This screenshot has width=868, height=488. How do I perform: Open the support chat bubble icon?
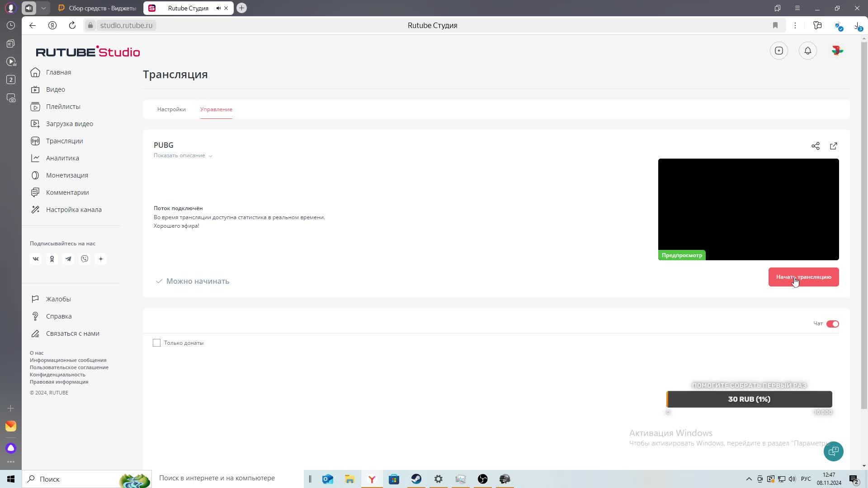point(833,451)
